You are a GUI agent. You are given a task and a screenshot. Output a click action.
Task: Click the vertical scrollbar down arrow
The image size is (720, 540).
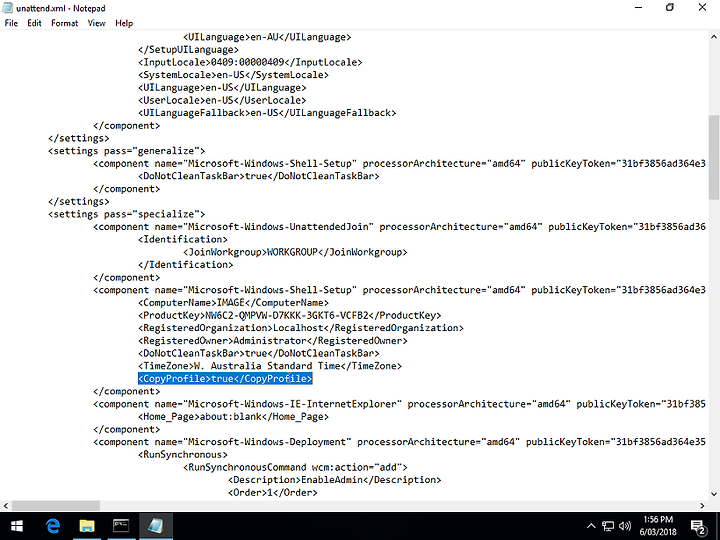coord(714,494)
